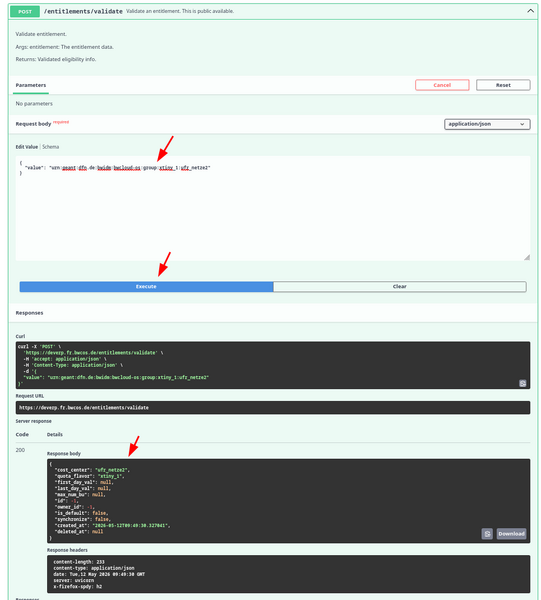
Task: Select the Parameters tab heading
Action: pyautogui.click(x=31, y=85)
